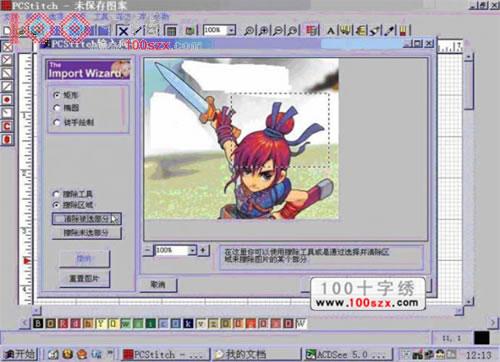500x362 pixels.
Task: Click the vertical scrollbar up arrow of pattern
Action: click(x=469, y=57)
